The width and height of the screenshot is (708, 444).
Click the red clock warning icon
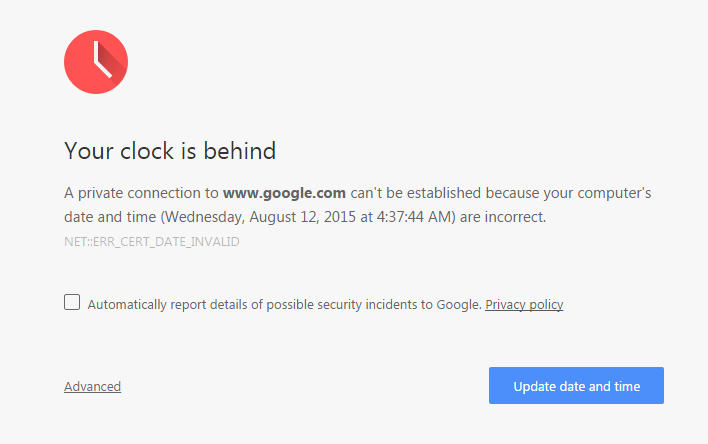coord(96,62)
